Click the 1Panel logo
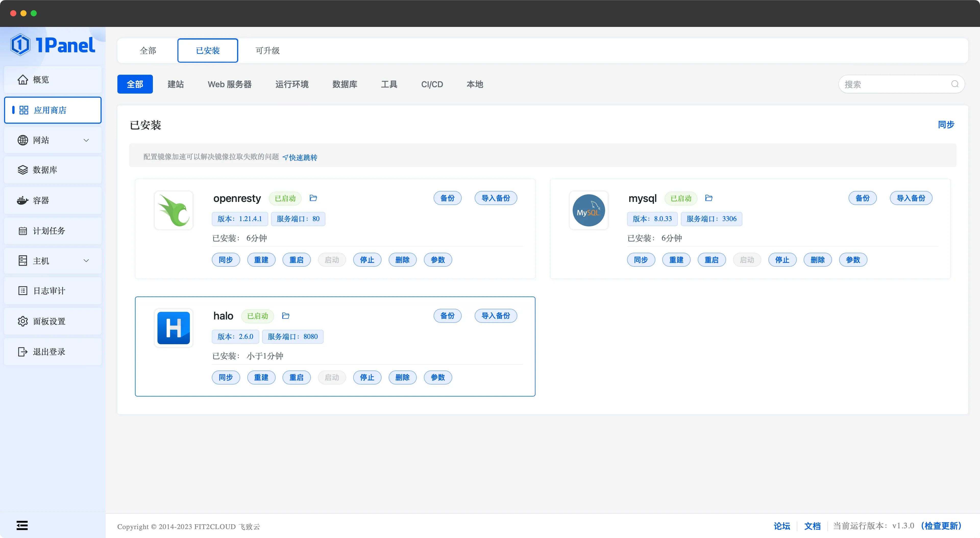Image resolution: width=980 pixels, height=538 pixels. pyautogui.click(x=53, y=45)
